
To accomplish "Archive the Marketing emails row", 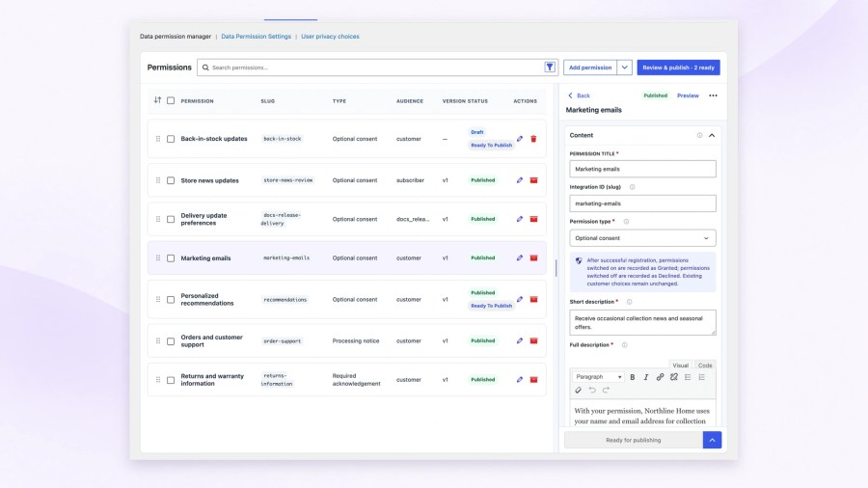I will click(533, 258).
